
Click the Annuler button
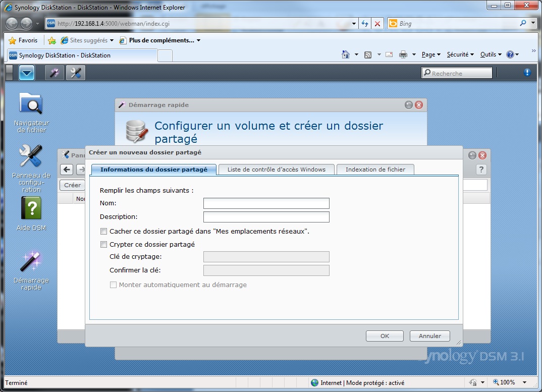(x=429, y=336)
